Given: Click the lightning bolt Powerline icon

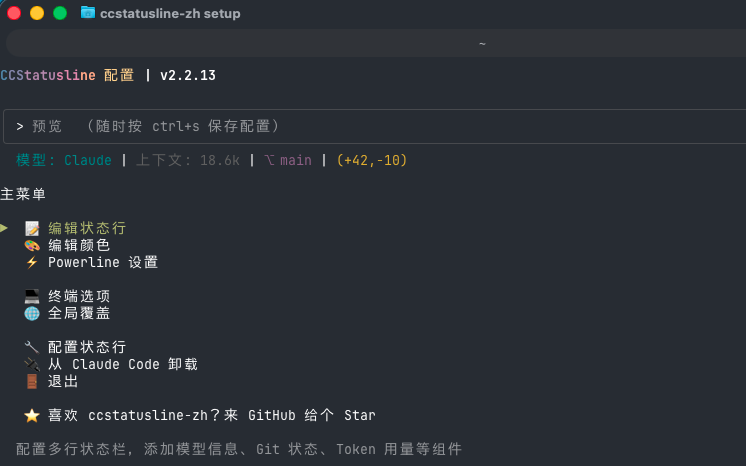Looking at the screenshot, I should point(32,262).
